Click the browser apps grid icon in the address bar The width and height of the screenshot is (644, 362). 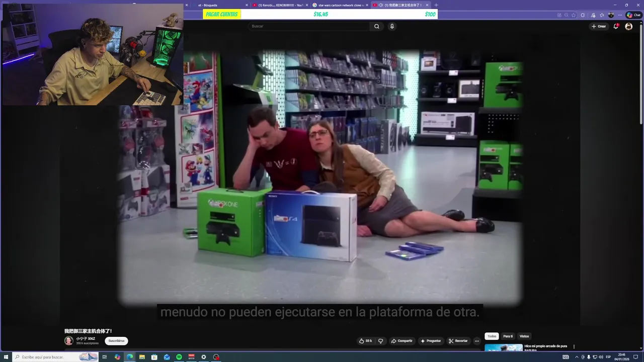(559, 15)
